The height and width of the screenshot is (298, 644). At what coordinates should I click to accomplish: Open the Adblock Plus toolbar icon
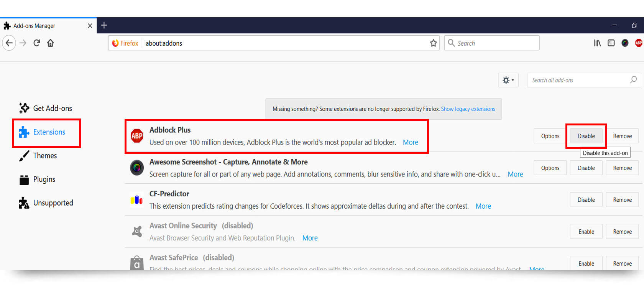[x=639, y=43]
